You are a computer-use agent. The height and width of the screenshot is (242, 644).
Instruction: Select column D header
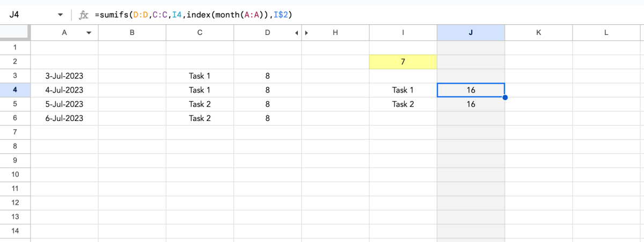[x=267, y=33]
